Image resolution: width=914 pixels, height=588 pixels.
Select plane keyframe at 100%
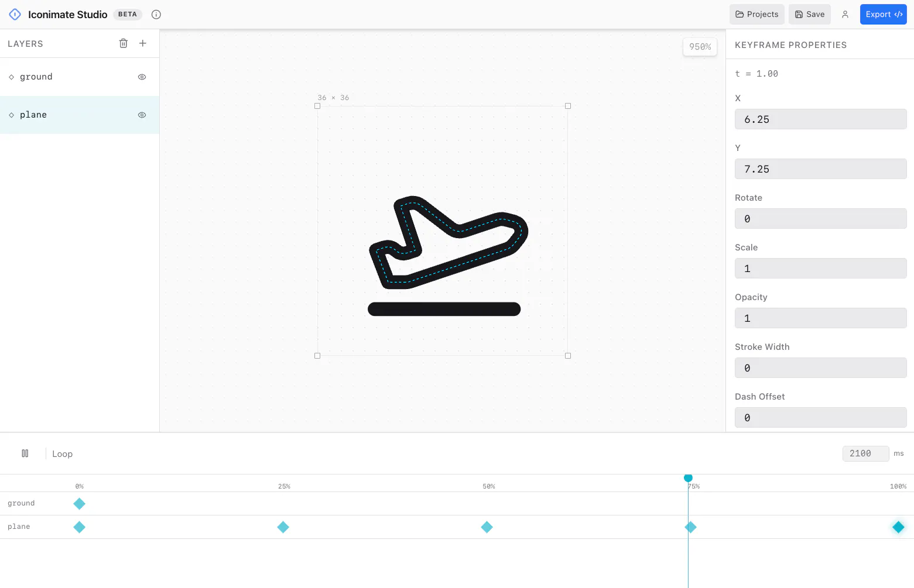tap(898, 527)
